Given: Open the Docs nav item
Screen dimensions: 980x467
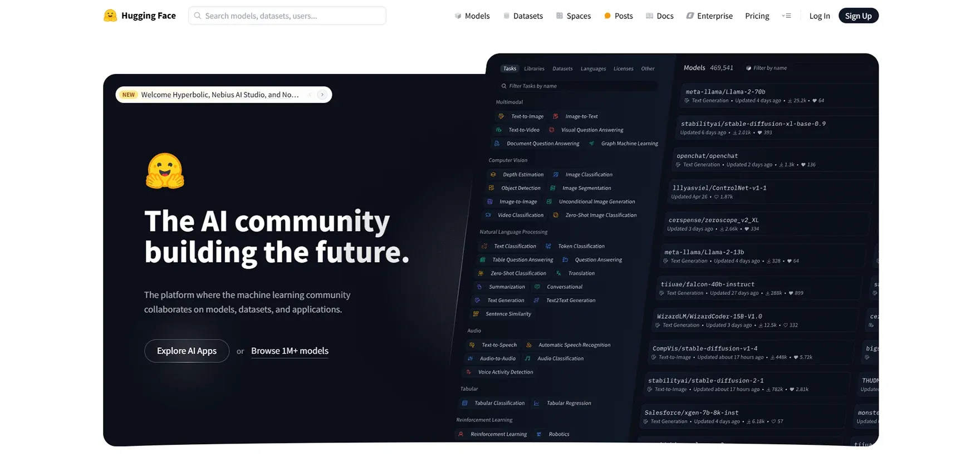Looking at the screenshot, I should [x=660, y=16].
